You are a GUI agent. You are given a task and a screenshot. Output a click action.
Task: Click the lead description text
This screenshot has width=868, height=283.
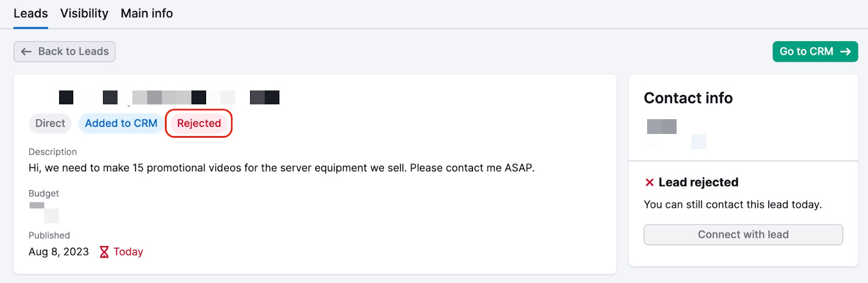[282, 168]
